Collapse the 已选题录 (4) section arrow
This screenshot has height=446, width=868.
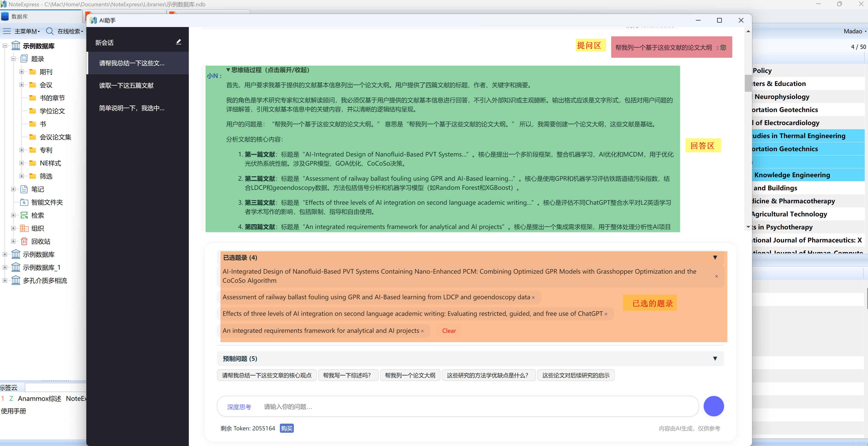click(x=715, y=258)
